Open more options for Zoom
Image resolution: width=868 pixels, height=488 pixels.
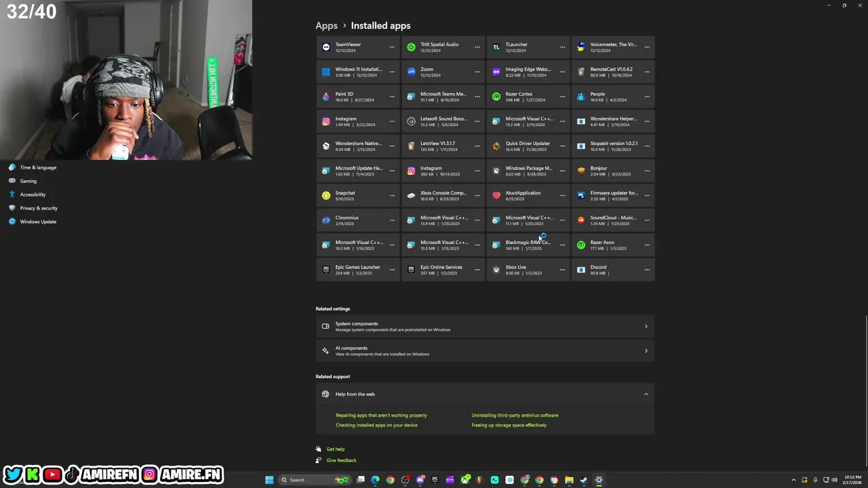[477, 72]
